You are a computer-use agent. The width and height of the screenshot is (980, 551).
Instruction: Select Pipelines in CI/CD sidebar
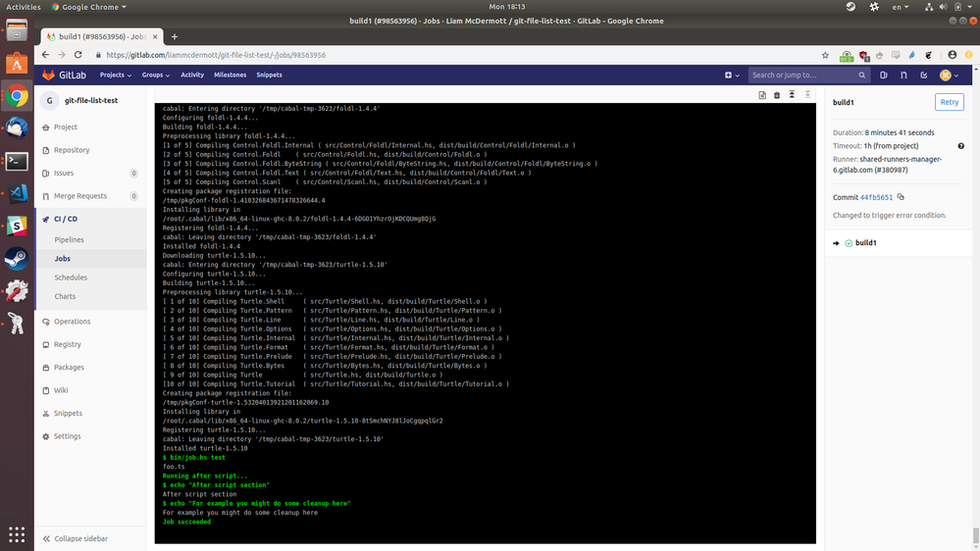click(69, 240)
